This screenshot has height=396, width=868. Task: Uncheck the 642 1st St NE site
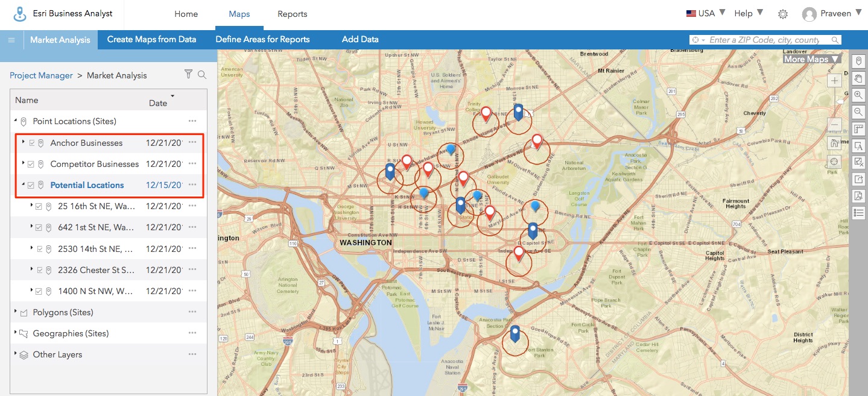point(39,227)
